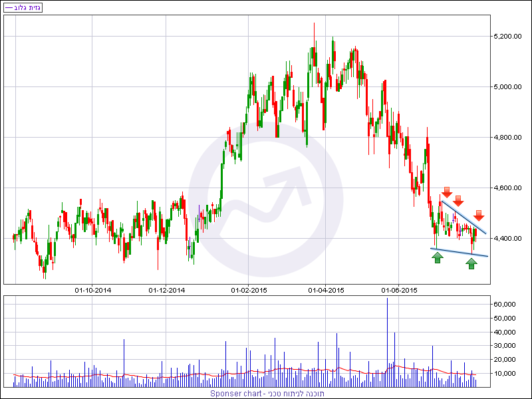Viewport: 532px width, 399px height.
Task: Click the right green up arrow marker
Action: 471,263
